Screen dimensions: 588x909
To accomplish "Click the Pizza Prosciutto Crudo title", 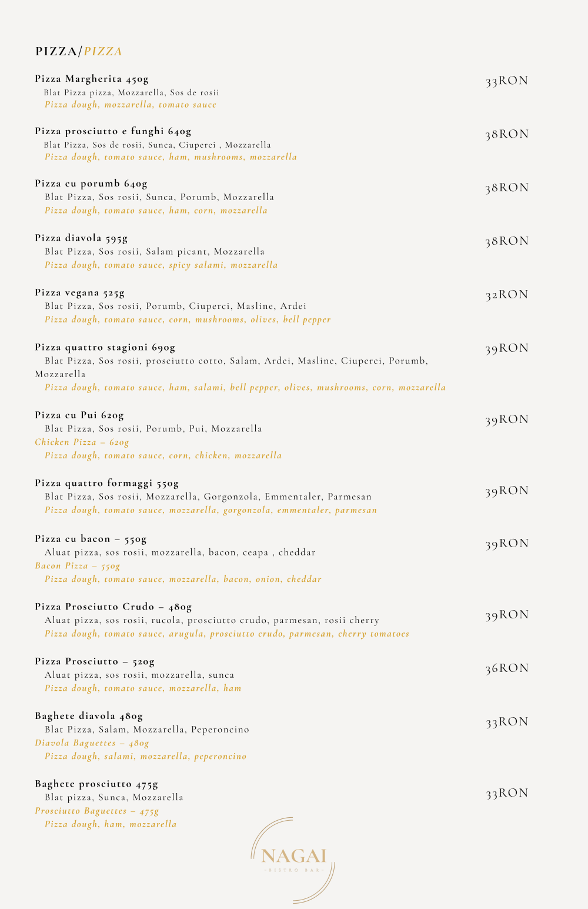I will (x=113, y=607).
